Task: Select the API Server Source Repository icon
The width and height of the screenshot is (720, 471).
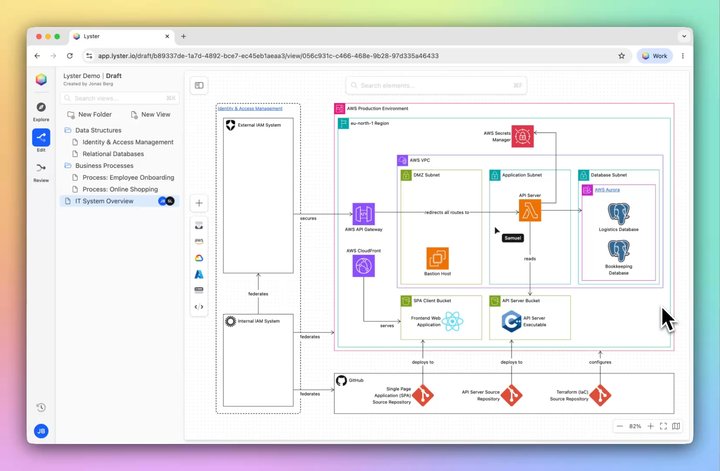Action: (512, 395)
